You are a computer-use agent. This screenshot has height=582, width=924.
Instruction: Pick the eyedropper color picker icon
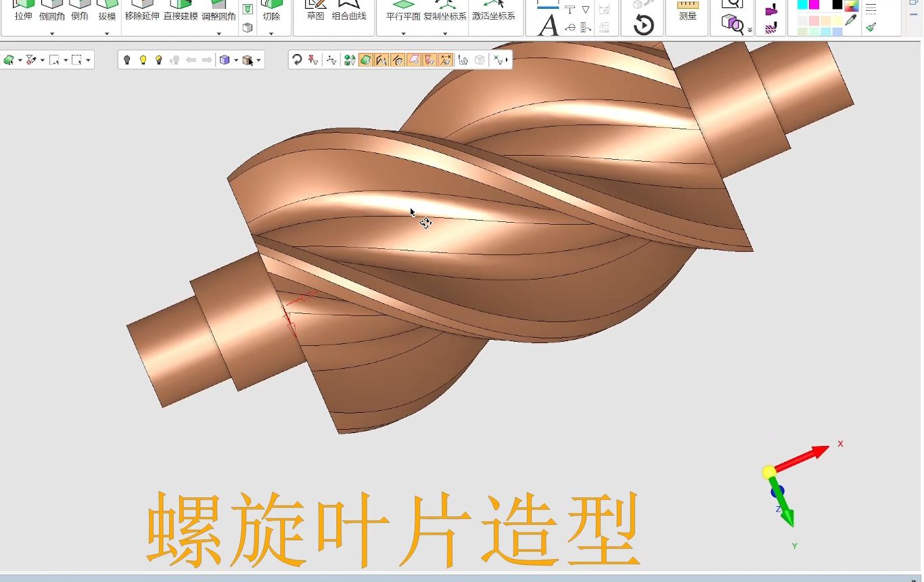tap(852, 21)
